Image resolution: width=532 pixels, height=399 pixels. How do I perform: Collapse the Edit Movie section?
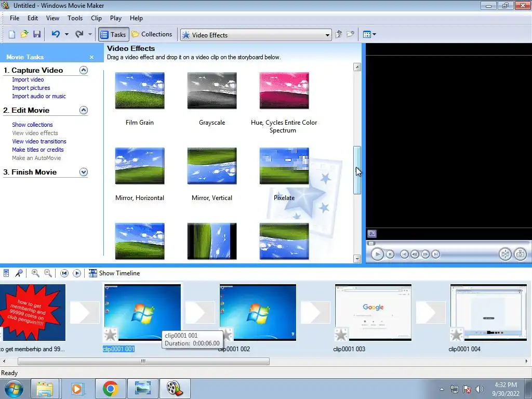[x=84, y=110]
